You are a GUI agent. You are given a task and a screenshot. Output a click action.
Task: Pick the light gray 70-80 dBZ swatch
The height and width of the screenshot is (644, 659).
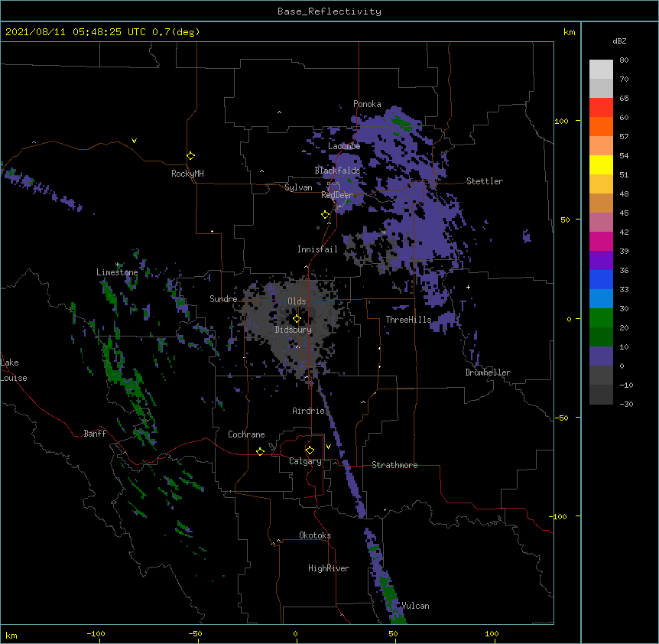point(601,70)
